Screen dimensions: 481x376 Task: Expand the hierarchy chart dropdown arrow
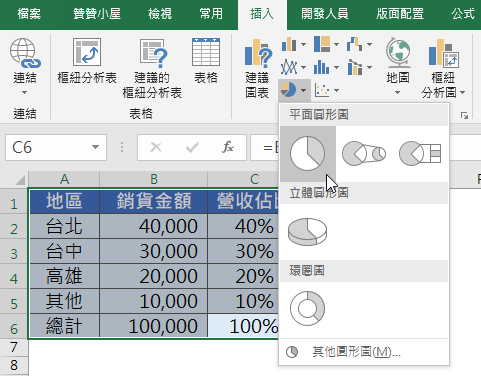336,44
